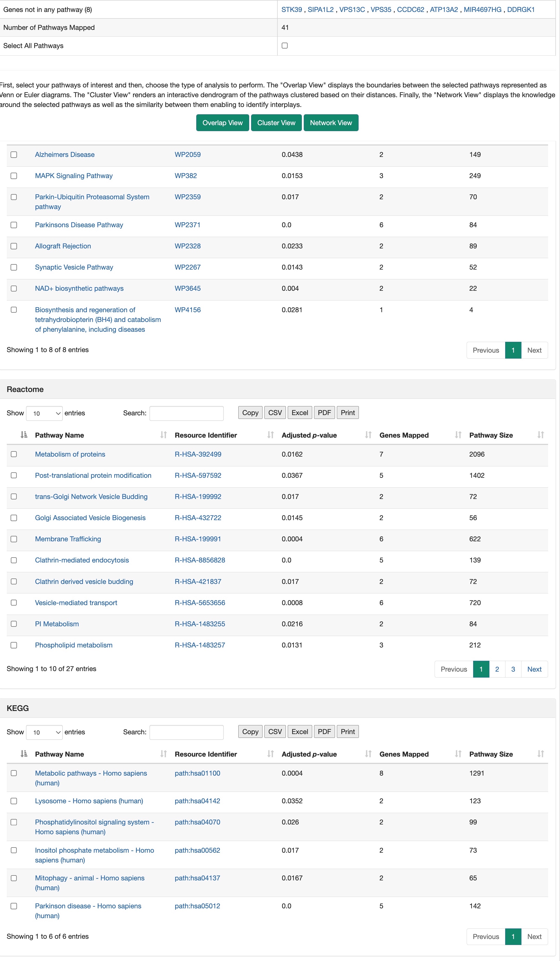Copy the Reactome table
The image size is (560, 961).
tap(251, 413)
